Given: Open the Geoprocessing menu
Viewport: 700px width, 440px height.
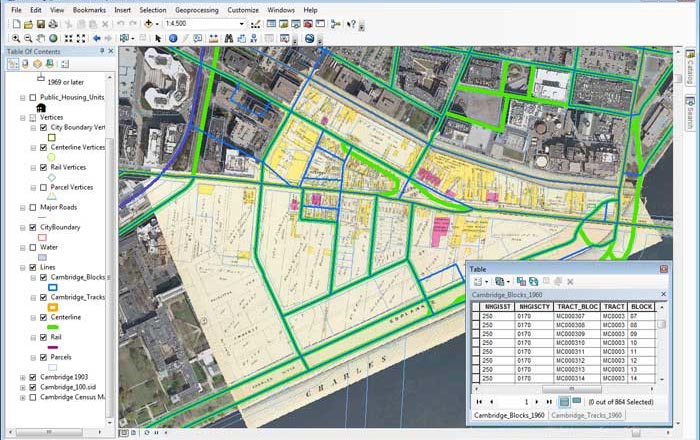Looking at the screenshot, I should coord(197,10).
